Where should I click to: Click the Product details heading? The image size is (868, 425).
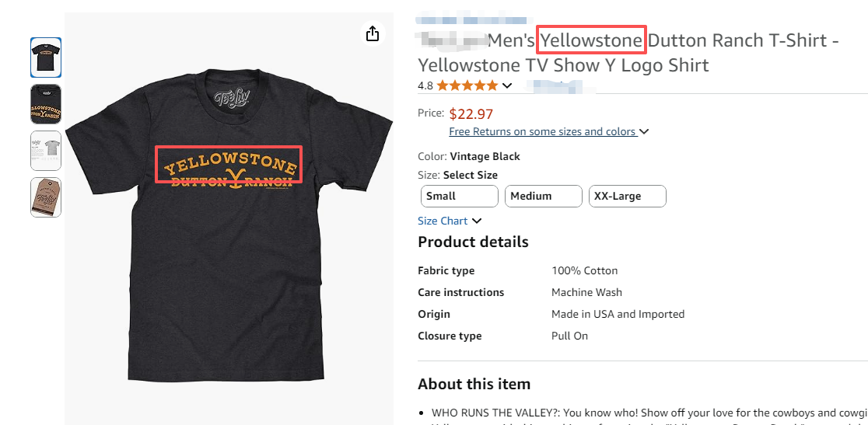tap(473, 242)
